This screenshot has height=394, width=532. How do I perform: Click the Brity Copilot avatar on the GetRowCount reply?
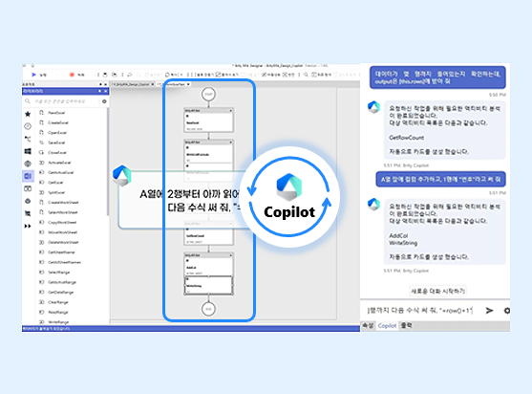[373, 107]
